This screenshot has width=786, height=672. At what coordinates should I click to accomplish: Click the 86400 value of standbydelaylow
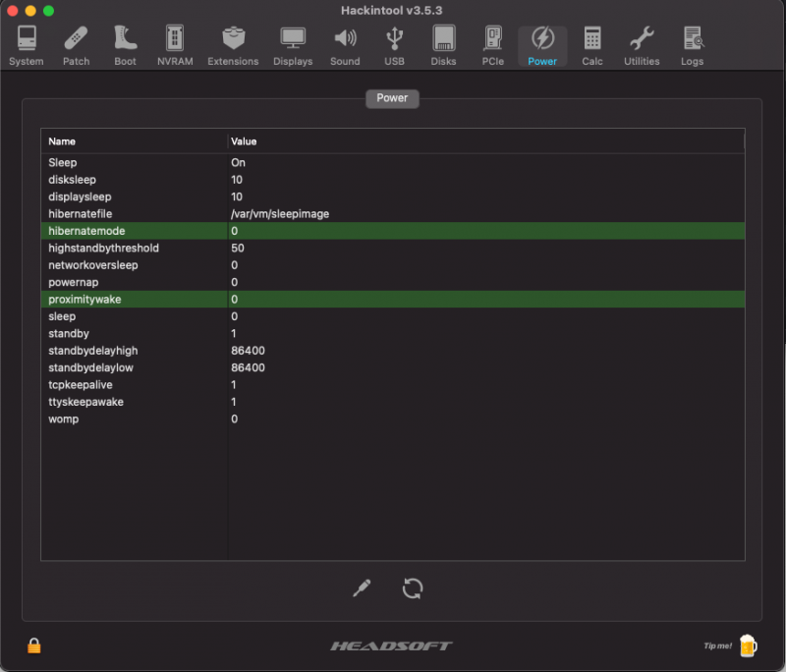pos(248,367)
